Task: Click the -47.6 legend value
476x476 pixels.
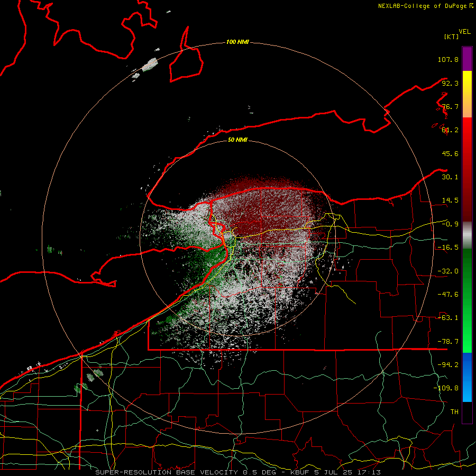Action: coord(448,295)
